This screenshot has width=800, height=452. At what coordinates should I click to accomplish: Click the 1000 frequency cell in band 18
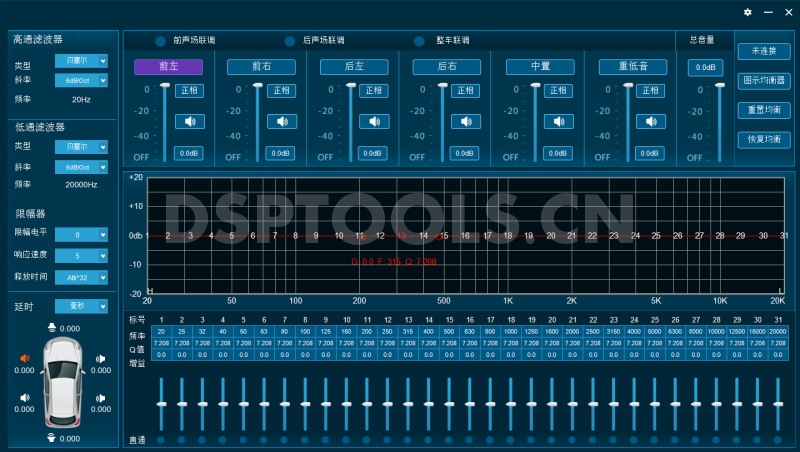point(511,332)
